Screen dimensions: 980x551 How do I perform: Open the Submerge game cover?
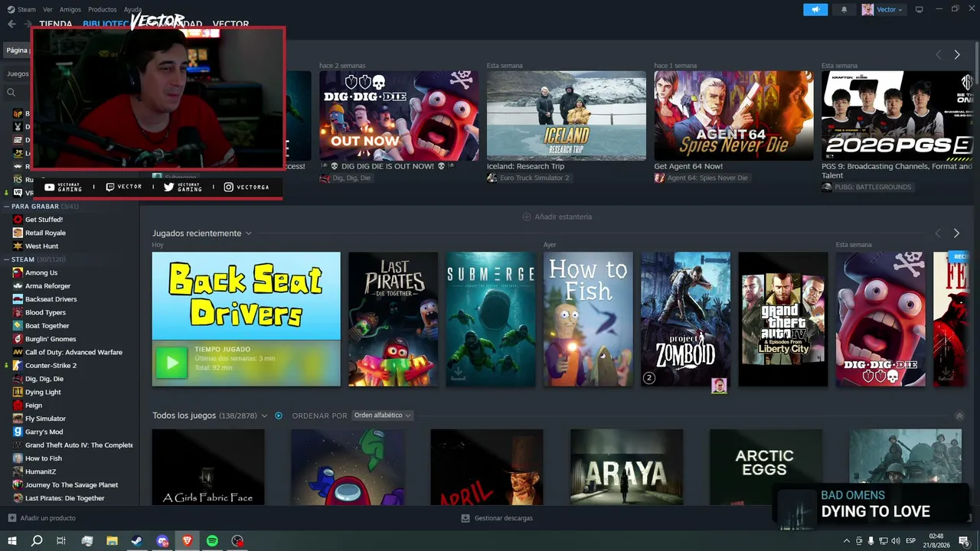[491, 319]
